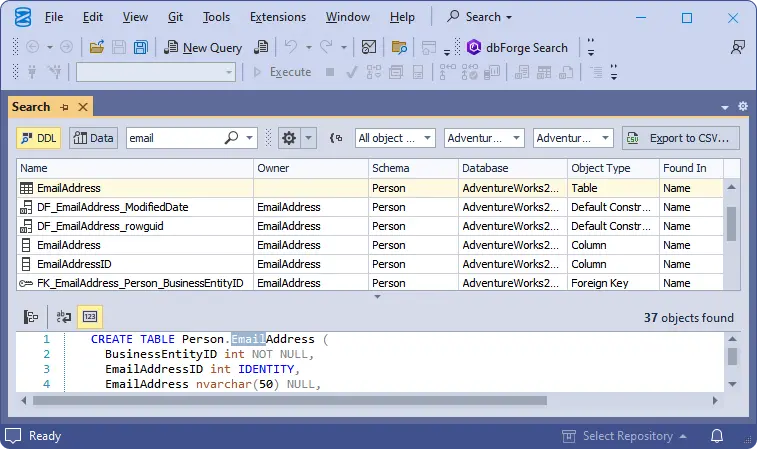Screen dimensions: 757x449
Task: Click the Save All icon in toolbar
Action: click(141, 47)
